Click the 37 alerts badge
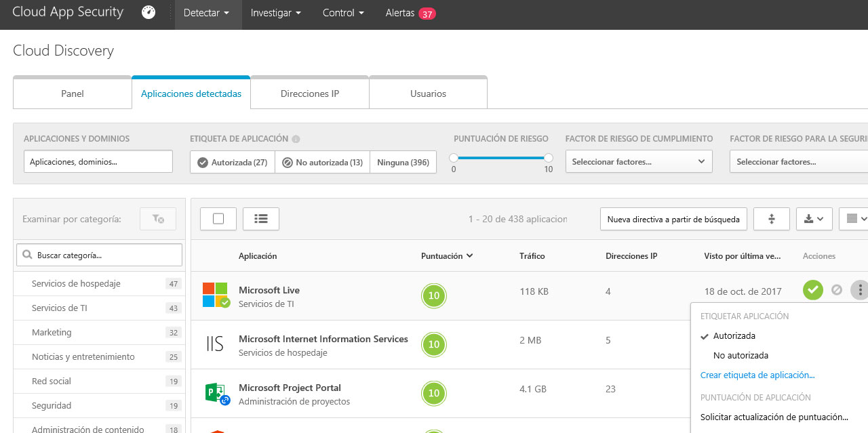 pos(427,14)
